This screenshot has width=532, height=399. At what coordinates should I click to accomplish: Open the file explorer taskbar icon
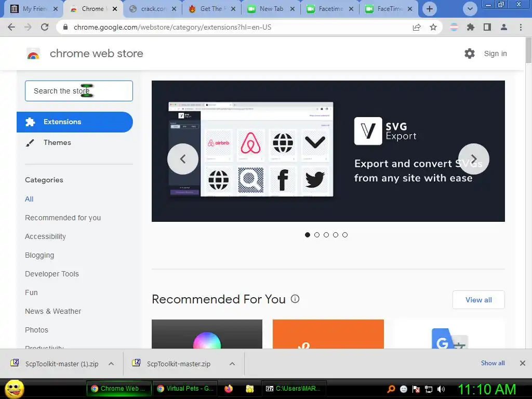click(250, 389)
